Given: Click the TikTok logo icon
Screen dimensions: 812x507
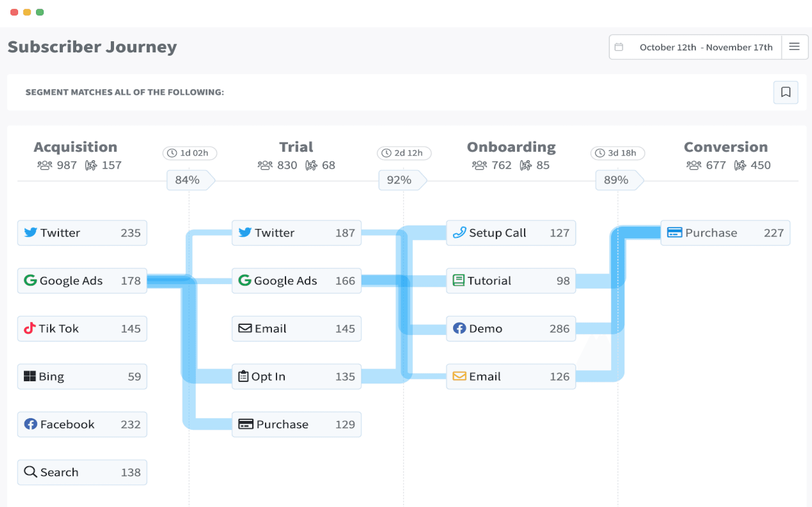Looking at the screenshot, I should [30, 328].
